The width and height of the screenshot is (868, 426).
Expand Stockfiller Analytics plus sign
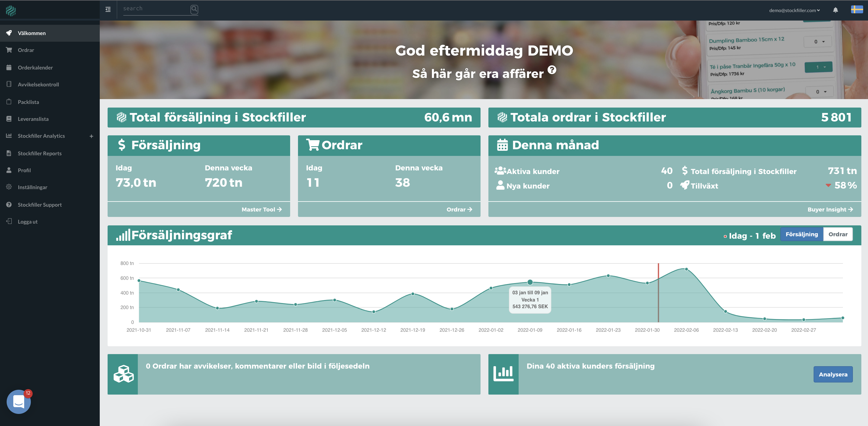(91, 136)
